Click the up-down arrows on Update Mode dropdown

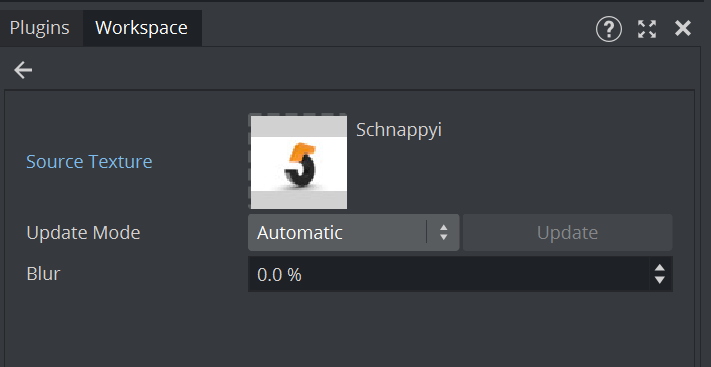tap(443, 232)
